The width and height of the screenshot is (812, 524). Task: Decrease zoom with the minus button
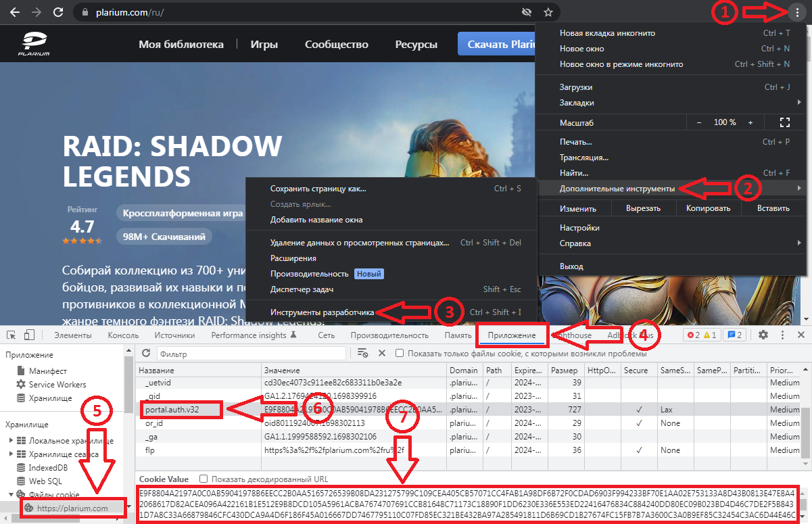click(699, 122)
